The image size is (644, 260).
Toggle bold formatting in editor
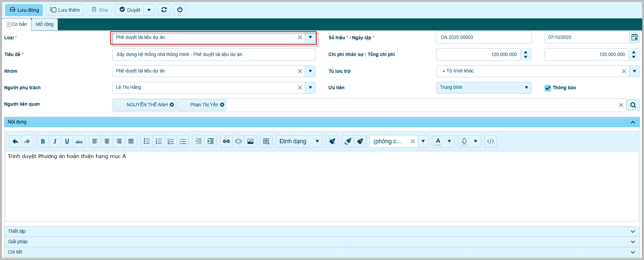(43, 141)
